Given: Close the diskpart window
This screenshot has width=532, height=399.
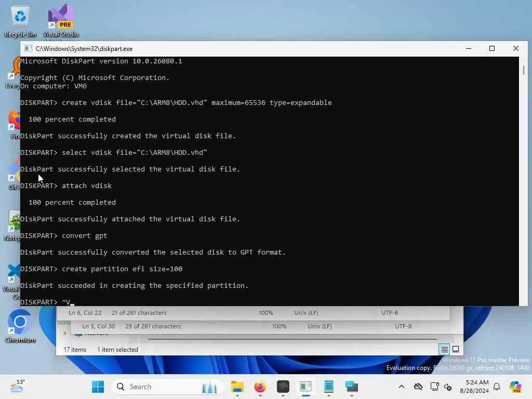Looking at the screenshot, I should tap(516, 48).
